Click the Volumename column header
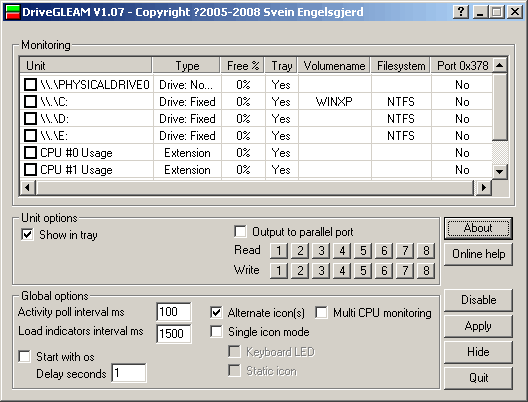 pos(334,66)
